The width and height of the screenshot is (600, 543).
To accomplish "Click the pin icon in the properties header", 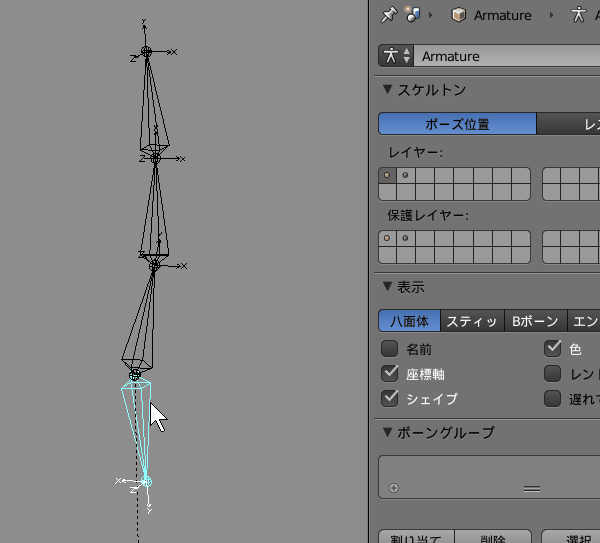I will [x=389, y=15].
